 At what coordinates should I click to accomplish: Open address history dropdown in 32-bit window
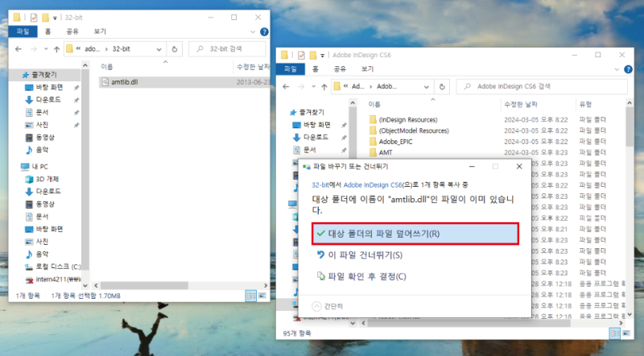pos(159,49)
